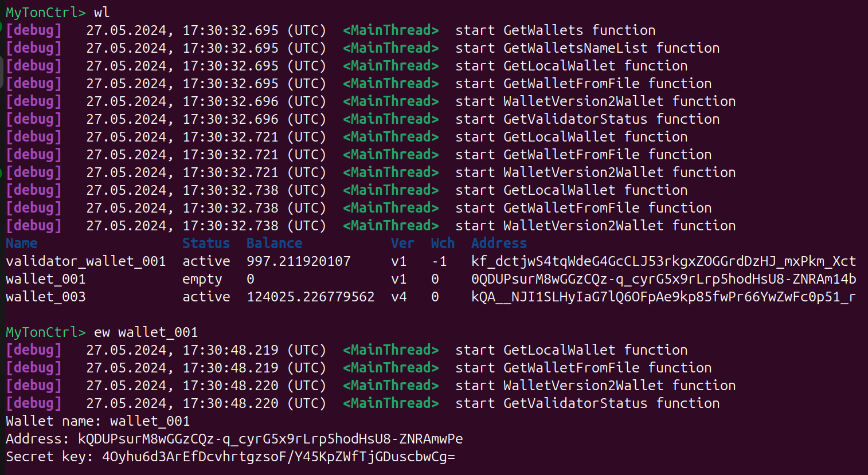868x475 pixels.
Task: Click the "ew wallet_001" command text
Action: [146, 332]
